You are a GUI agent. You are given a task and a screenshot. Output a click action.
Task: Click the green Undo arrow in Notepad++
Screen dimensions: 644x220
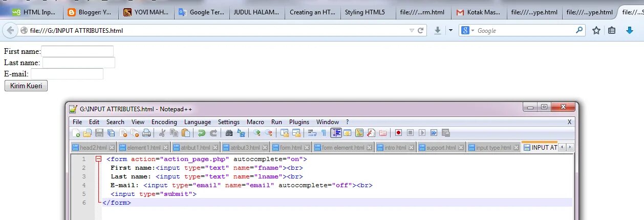click(201, 133)
